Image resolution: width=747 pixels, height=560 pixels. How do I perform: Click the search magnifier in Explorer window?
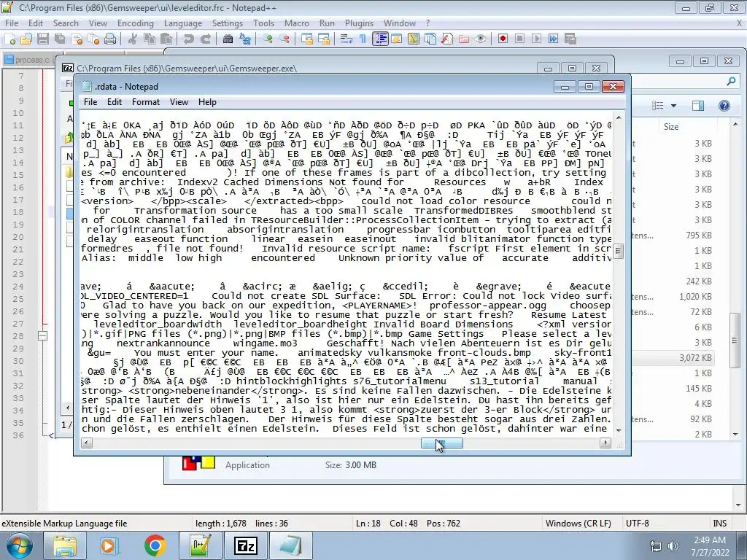731,82
